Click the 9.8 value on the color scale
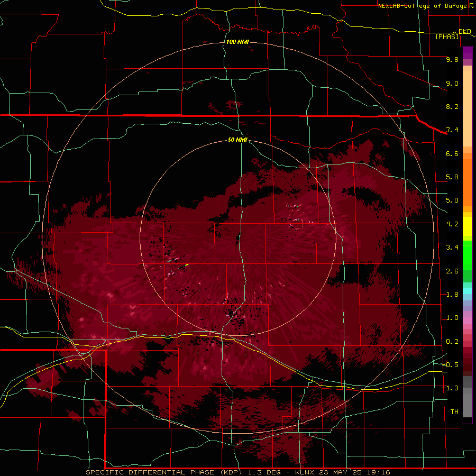This screenshot has width=476, height=476. coord(452,59)
